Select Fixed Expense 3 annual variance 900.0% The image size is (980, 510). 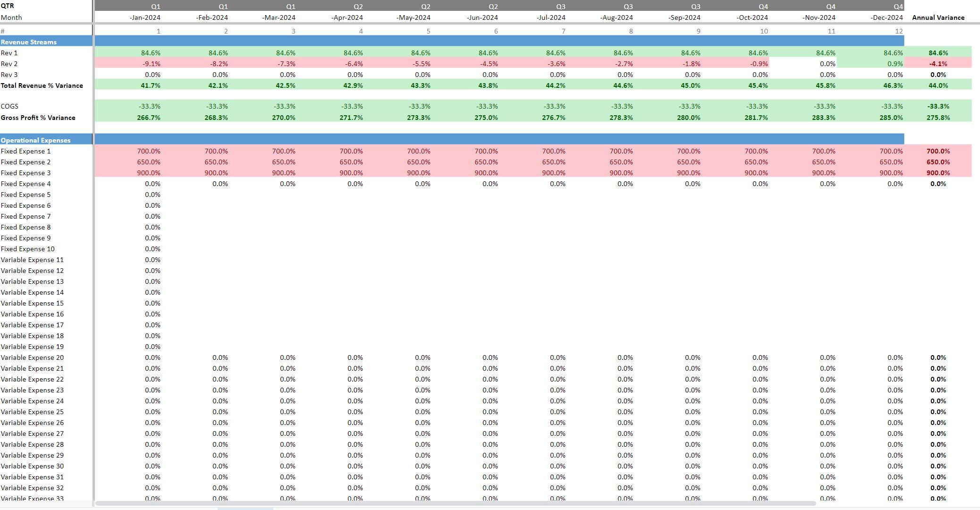tap(938, 173)
